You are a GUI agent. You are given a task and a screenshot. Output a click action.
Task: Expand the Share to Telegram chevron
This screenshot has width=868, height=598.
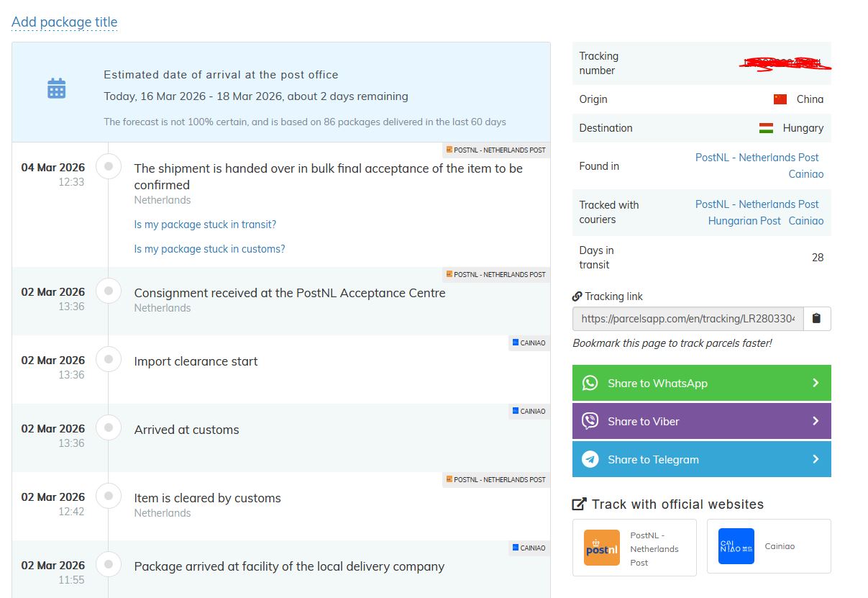click(816, 459)
